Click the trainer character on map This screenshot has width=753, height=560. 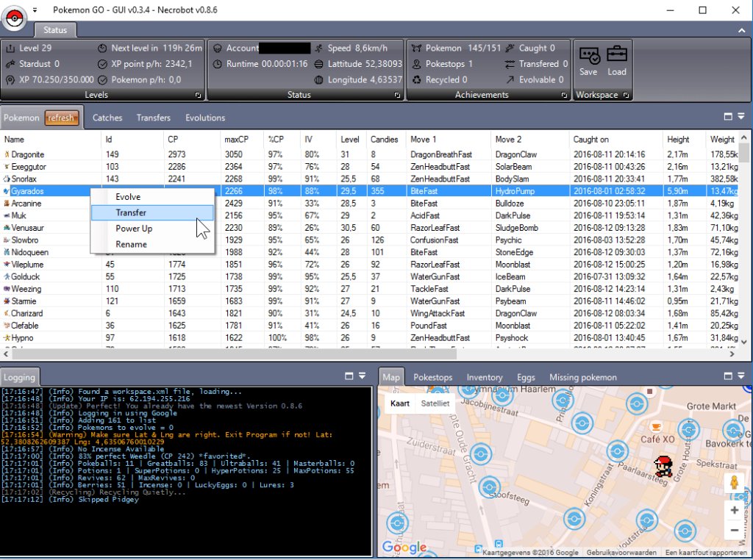coord(664,466)
